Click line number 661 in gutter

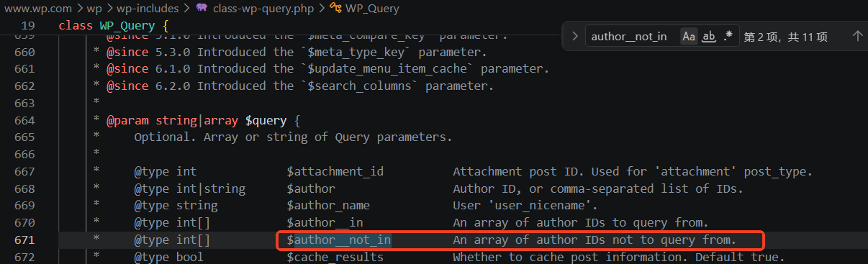tap(24, 69)
